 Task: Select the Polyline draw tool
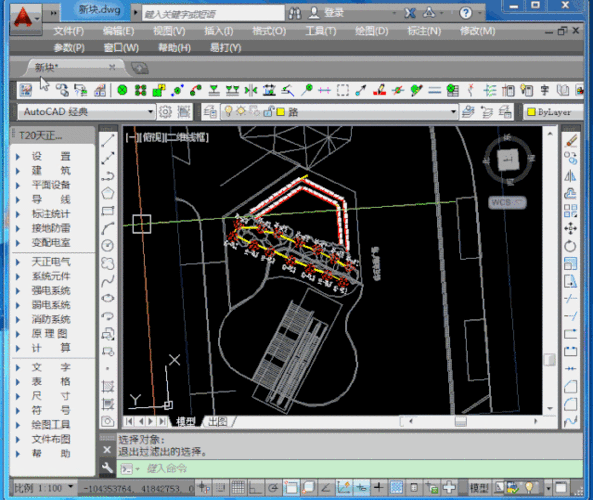[108, 176]
